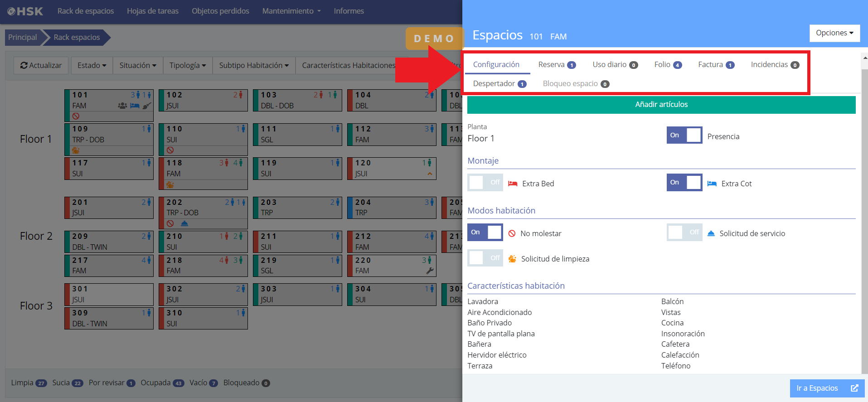868x402 pixels.
Task: Click the Ir a Espacios button
Action: click(827, 388)
